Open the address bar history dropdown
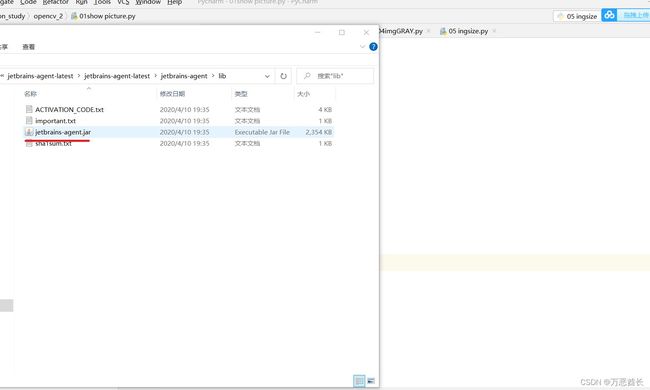The image size is (650, 390). [267, 76]
